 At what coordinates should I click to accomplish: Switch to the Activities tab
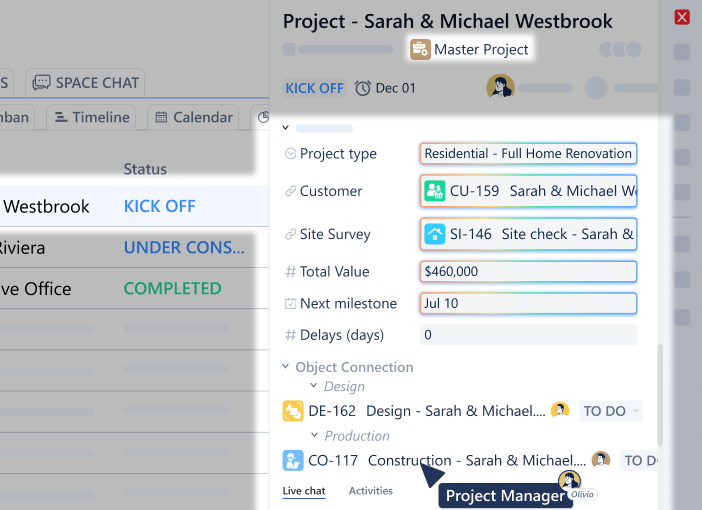(x=370, y=491)
